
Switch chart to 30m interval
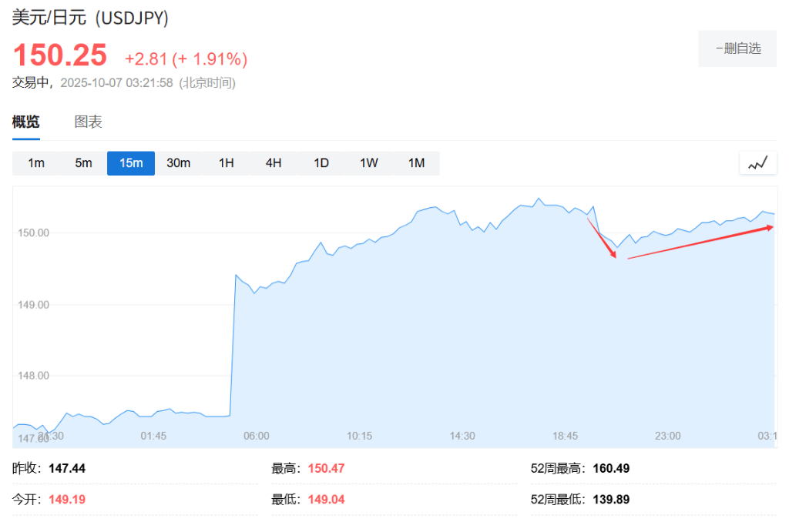tap(178, 163)
